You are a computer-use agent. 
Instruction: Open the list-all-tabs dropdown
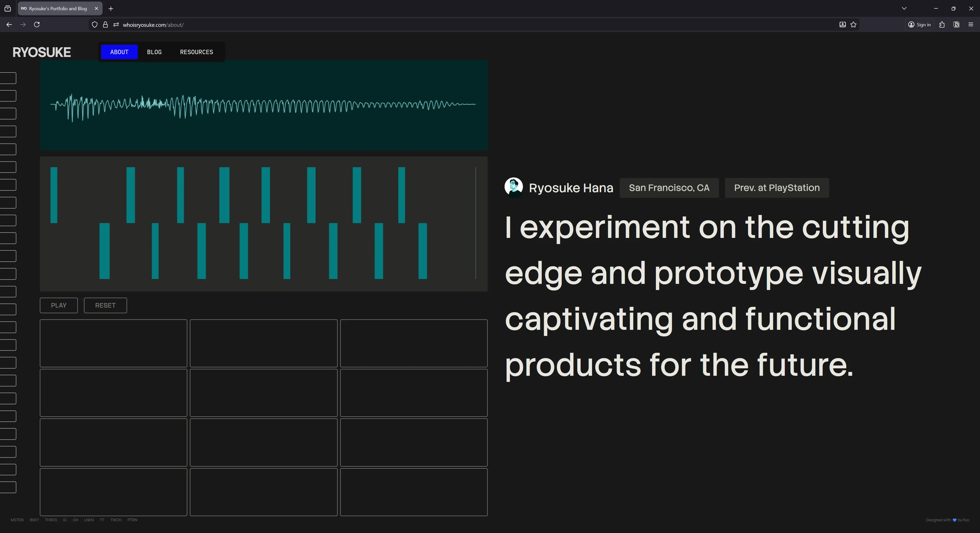904,8
